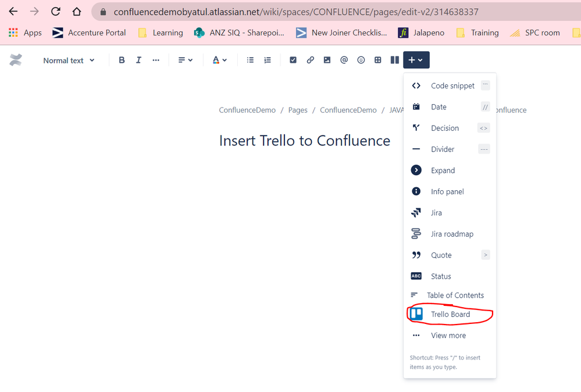581x392 pixels.
Task: Insert a Jira issue macro
Action: click(x=450, y=213)
